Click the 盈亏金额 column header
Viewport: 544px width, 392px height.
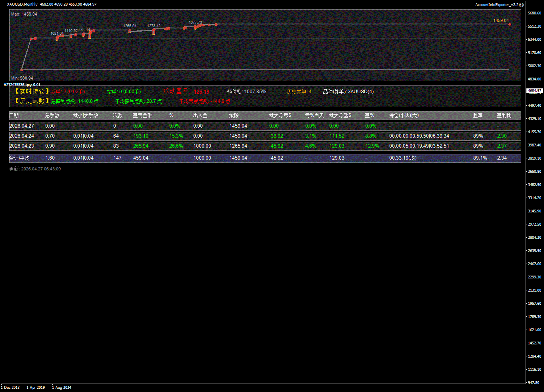[x=142, y=116]
